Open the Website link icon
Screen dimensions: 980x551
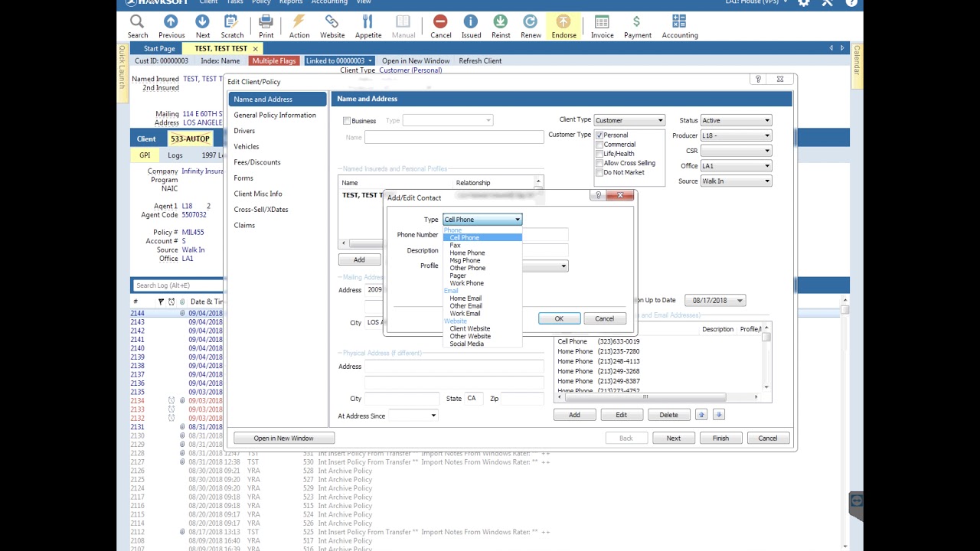[x=332, y=25]
